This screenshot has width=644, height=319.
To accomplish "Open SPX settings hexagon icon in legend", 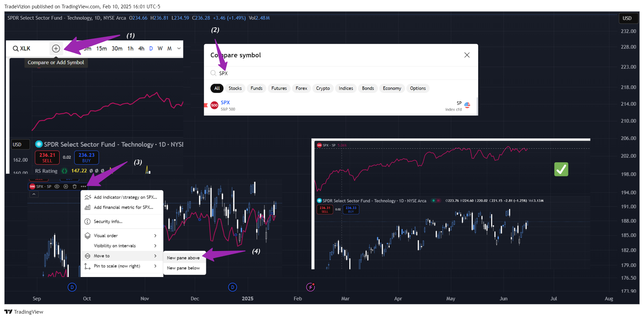I will (x=66, y=186).
